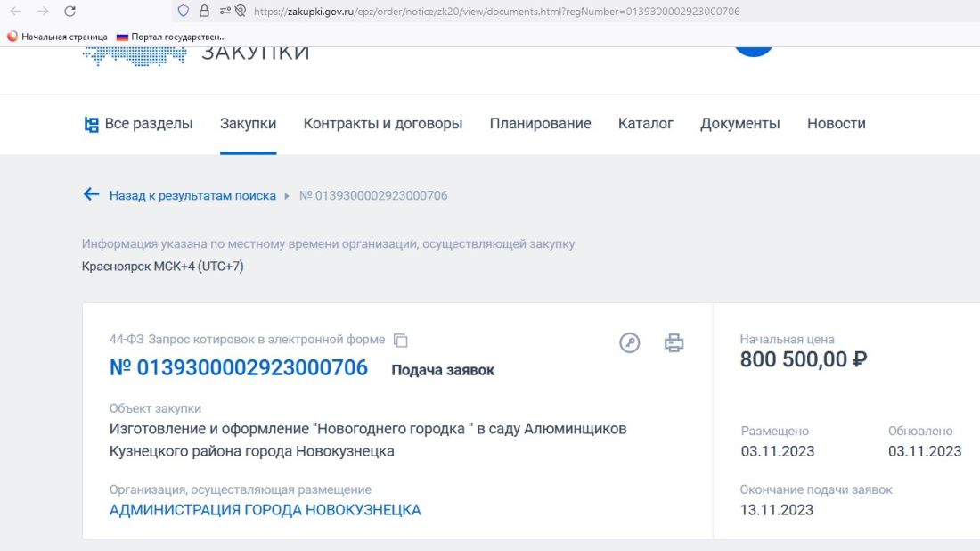Go to the 'Планирование' section
The image size is (980, 551).
point(540,124)
